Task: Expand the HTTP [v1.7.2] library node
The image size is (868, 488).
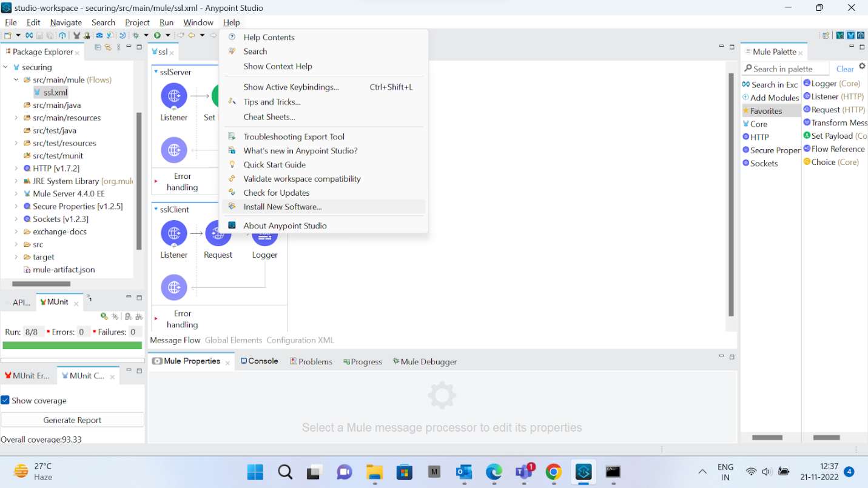Action: click(16, 169)
